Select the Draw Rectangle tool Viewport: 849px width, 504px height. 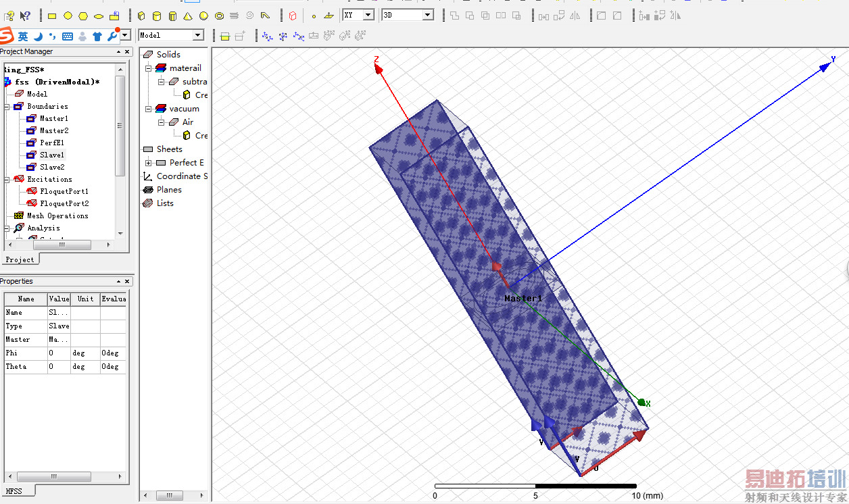tap(51, 16)
